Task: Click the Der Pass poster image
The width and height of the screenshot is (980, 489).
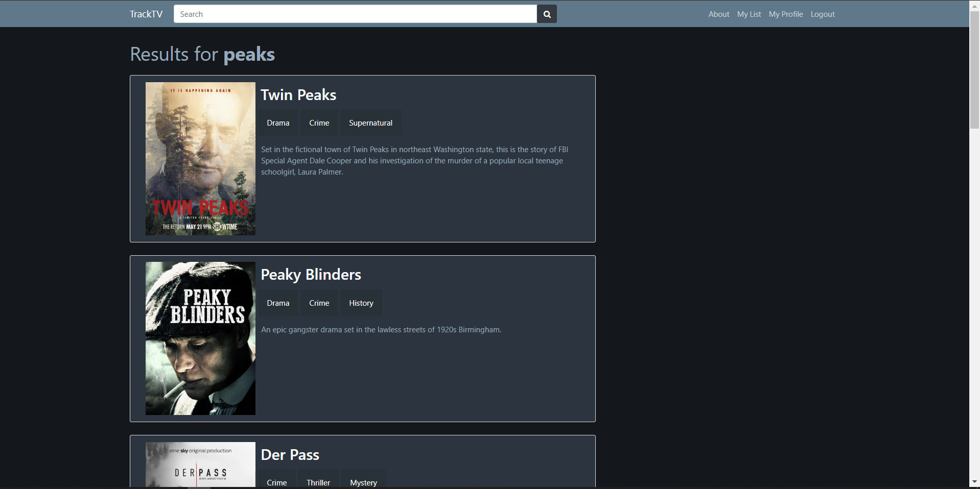Action: pos(200,464)
